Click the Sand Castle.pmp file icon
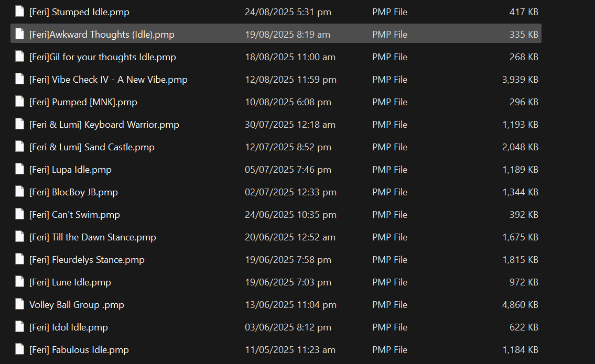 pyautogui.click(x=20, y=146)
